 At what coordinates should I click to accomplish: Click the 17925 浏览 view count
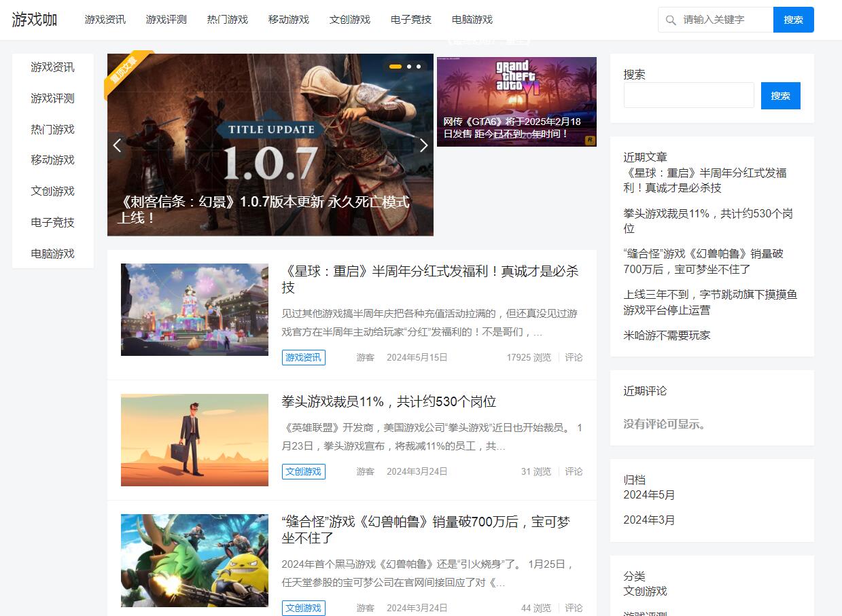pyautogui.click(x=529, y=357)
